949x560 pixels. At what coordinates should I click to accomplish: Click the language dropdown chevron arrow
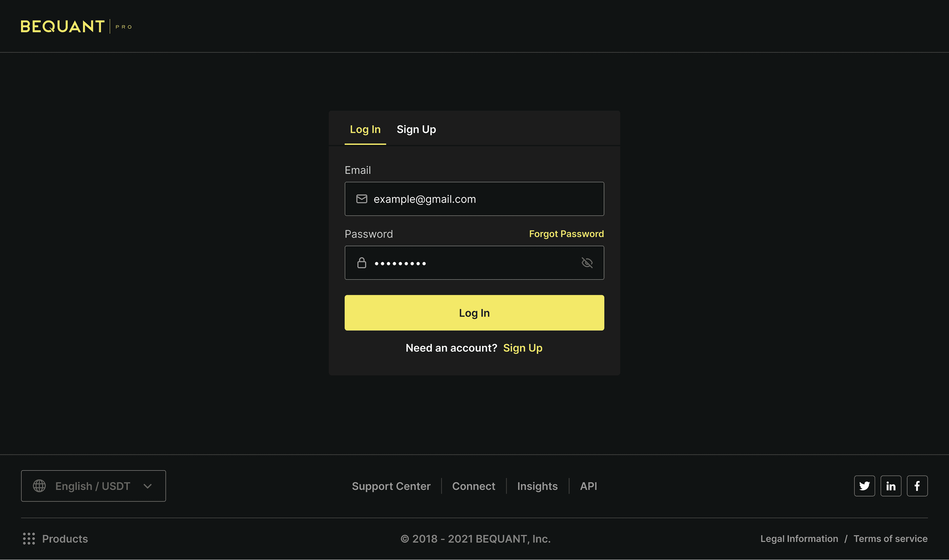click(x=148, y=486)
